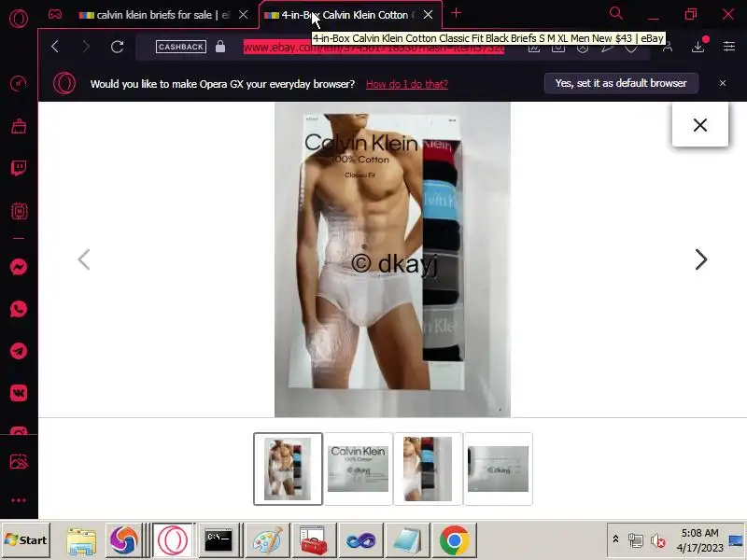Go forward to next page
Image resolution: width=747 pixels, height=560 pixels.
[x=86, y=47]
